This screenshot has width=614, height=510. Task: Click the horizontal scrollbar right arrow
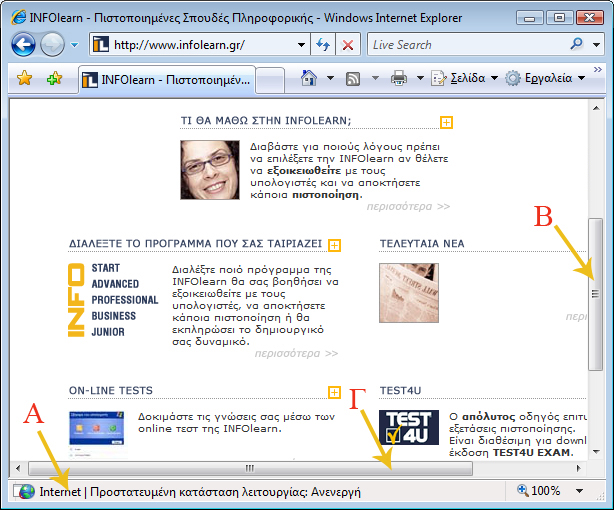click(578, 468)
